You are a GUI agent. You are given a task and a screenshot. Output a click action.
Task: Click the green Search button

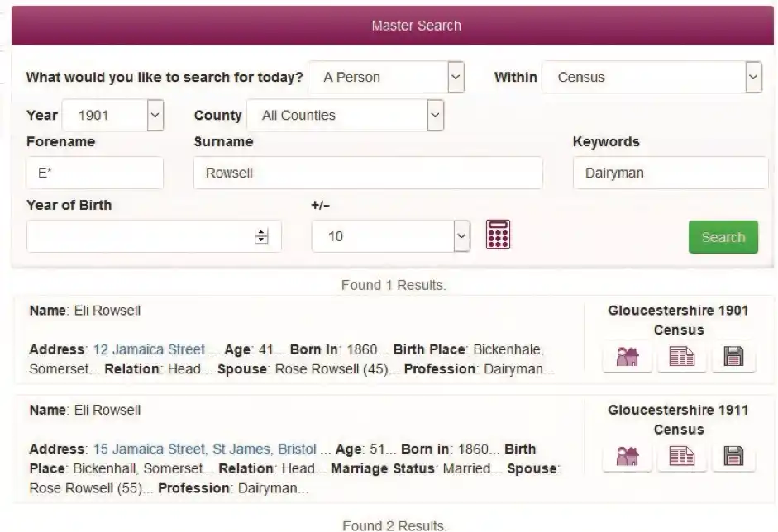(x=723, y=237)
